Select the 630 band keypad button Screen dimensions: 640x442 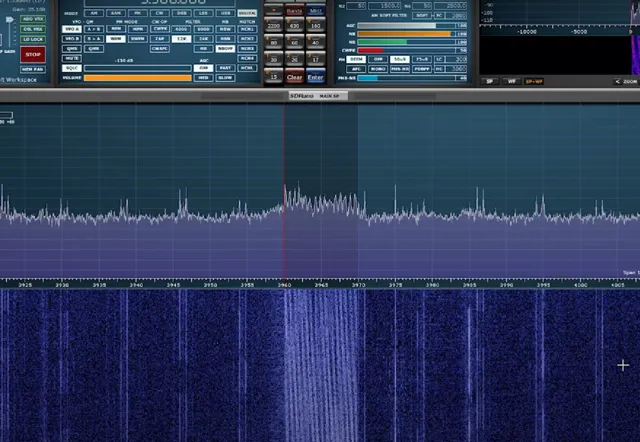click(x=294, y=26)
